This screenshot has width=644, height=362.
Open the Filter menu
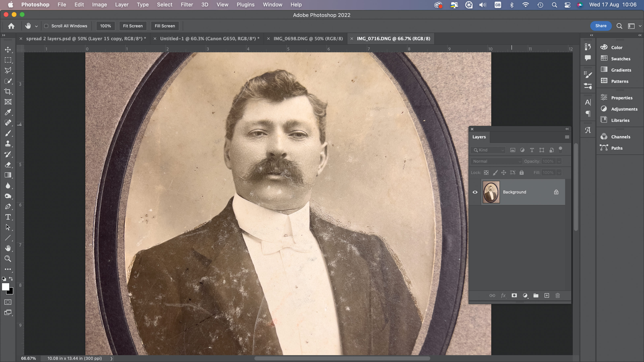pos(187,4)
